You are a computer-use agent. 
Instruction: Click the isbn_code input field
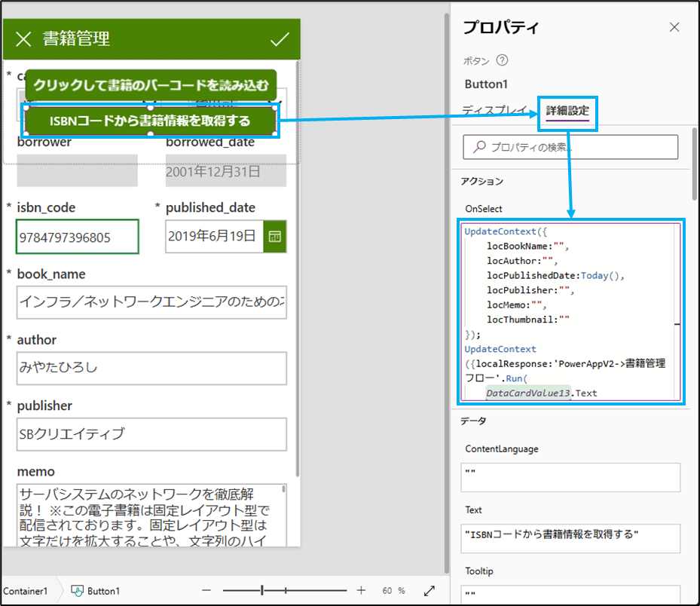tap(77, 237)
